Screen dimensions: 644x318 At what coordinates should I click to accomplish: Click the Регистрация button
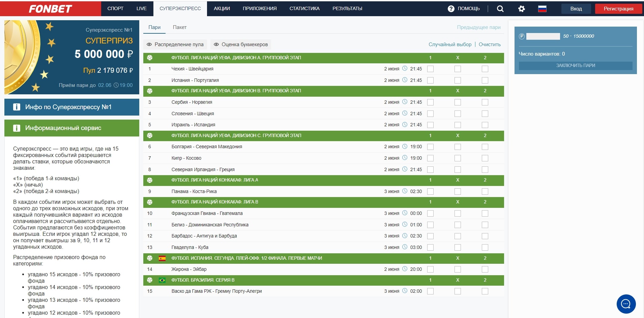point(618,9)
